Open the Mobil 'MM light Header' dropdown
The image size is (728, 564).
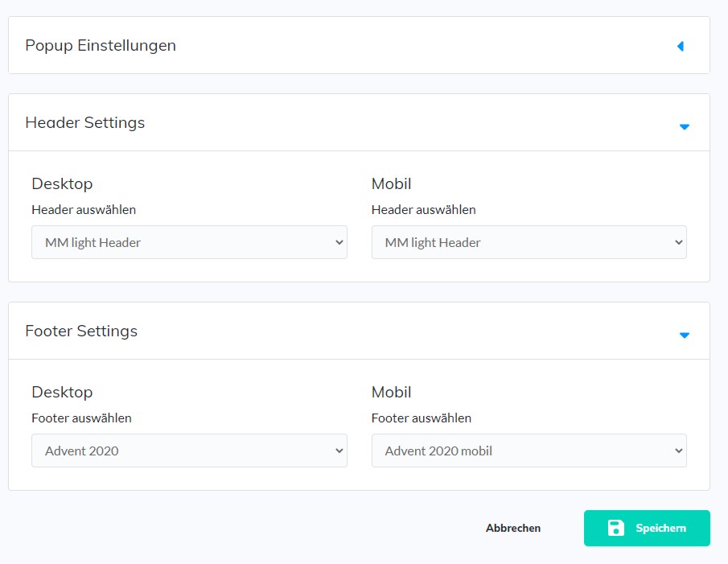pyautogui.click(x=529, y=242)
